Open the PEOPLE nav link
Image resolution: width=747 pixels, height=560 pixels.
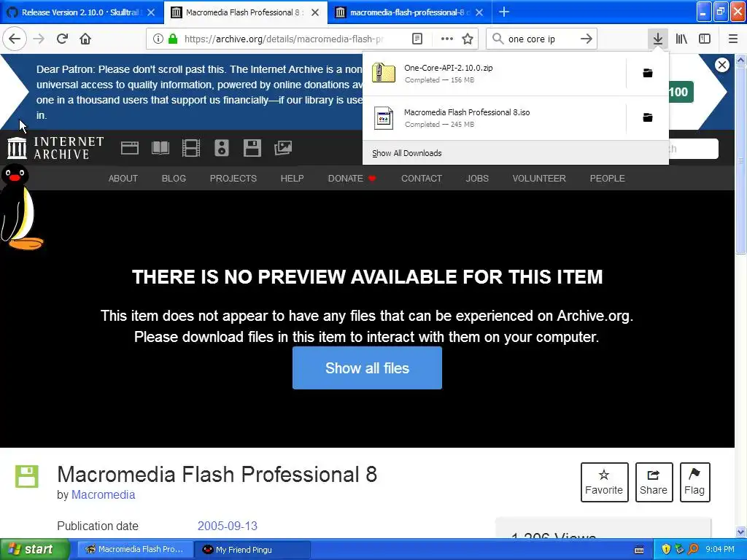[607, 179]
